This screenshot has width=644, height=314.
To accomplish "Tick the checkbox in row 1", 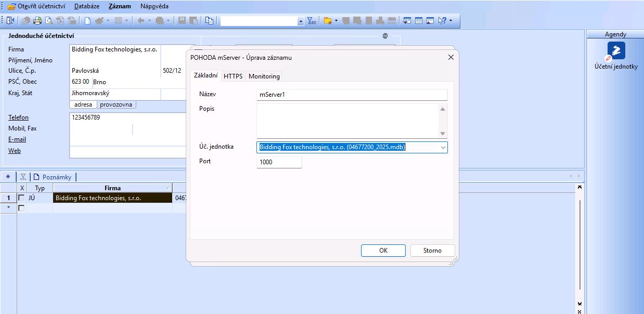I will pos(22,198).
